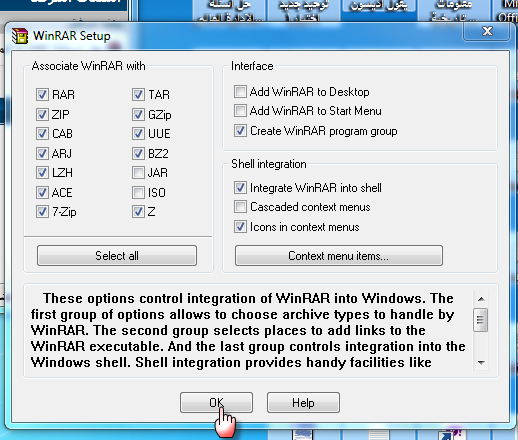The height and width of the screenshot is (440, 518).
Task: Enable the JAR association checkbox
Action: [x=138, y=173]
